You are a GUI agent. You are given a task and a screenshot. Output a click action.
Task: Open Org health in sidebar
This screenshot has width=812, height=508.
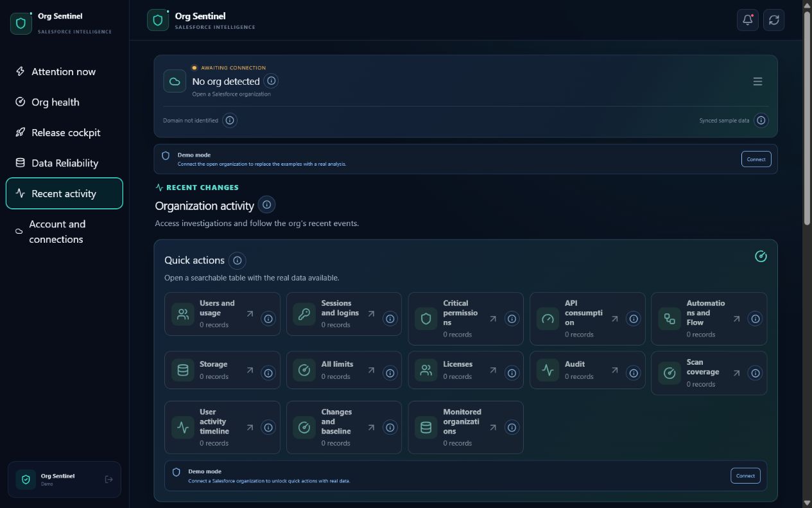pyautogui.click(x=64, y=102)
